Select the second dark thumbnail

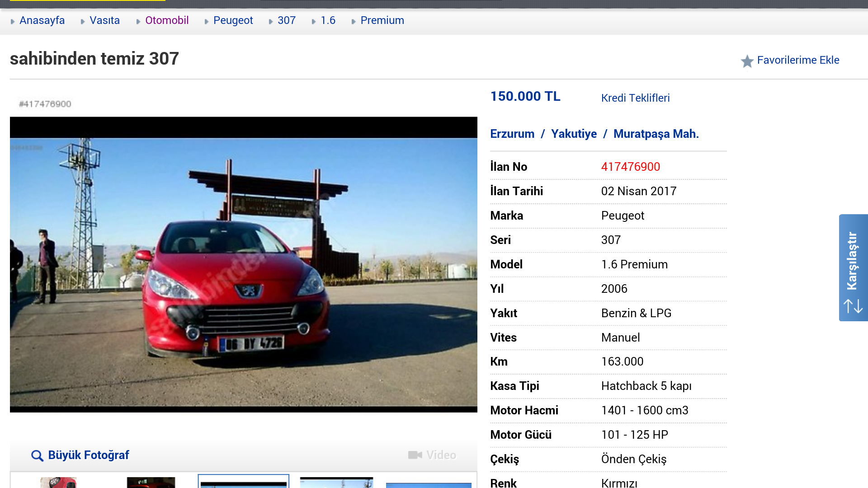(151, 482)
